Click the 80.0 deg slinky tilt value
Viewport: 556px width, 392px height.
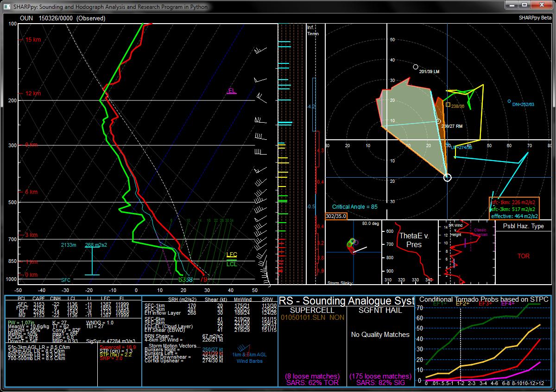(371, 224)
